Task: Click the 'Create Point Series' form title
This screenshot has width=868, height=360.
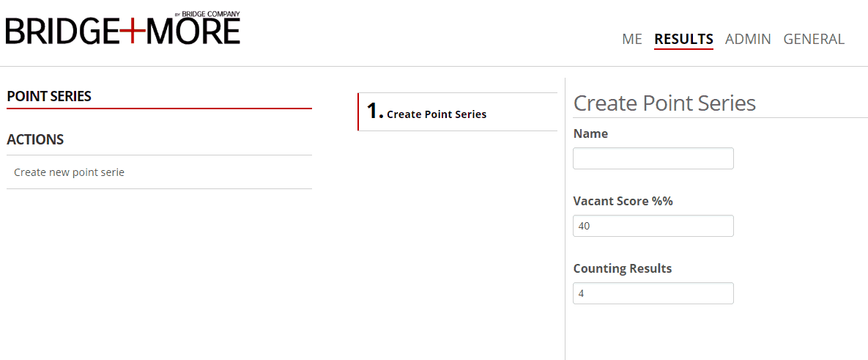Action: [664, 103]
